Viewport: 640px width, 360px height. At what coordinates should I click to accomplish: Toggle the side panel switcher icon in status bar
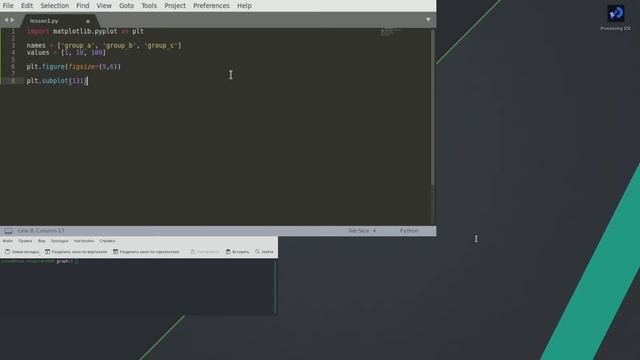8,231
